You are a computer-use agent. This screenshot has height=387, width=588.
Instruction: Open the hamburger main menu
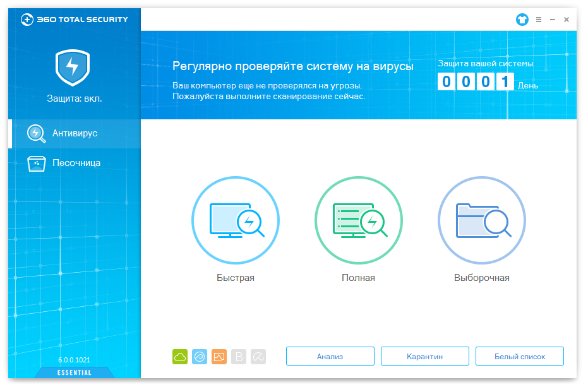539,20
